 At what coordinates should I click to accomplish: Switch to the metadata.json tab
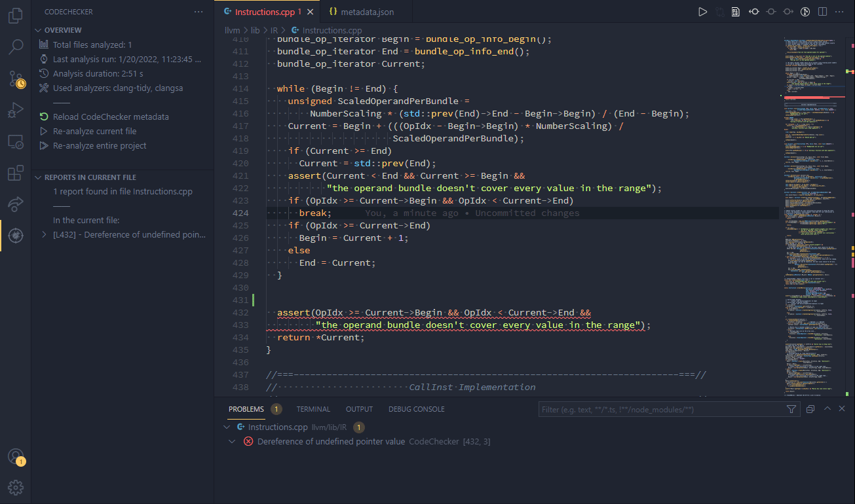(x=366, y=10)
